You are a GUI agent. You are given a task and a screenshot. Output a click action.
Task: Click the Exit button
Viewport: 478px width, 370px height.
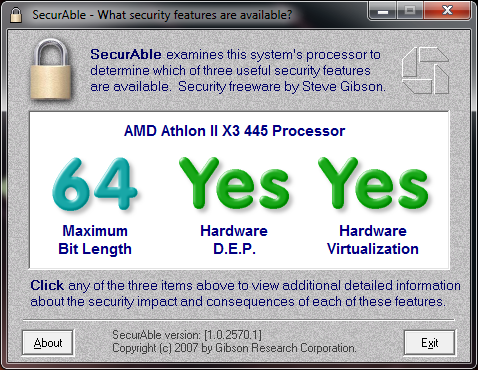tap(429, 343)
